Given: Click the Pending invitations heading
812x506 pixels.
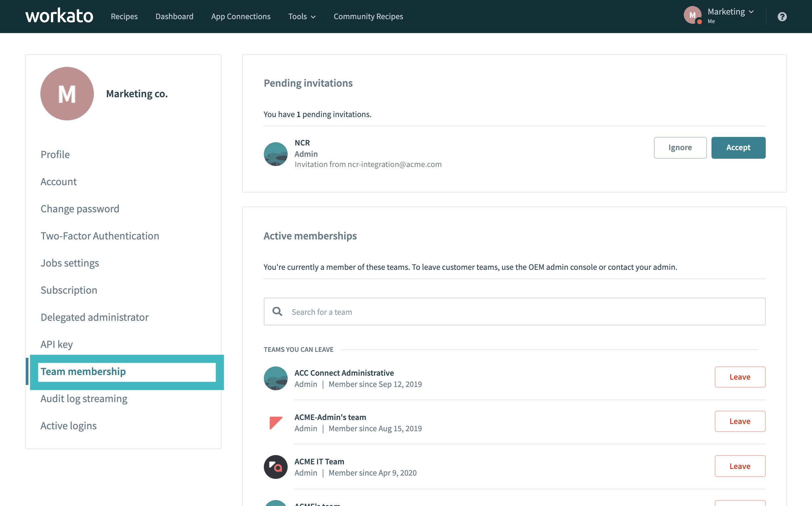Looking at the screenshot, I should [308, 83].
